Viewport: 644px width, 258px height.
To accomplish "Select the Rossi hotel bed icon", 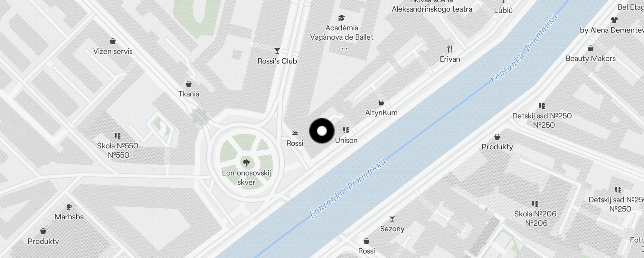I will [295, 133].
